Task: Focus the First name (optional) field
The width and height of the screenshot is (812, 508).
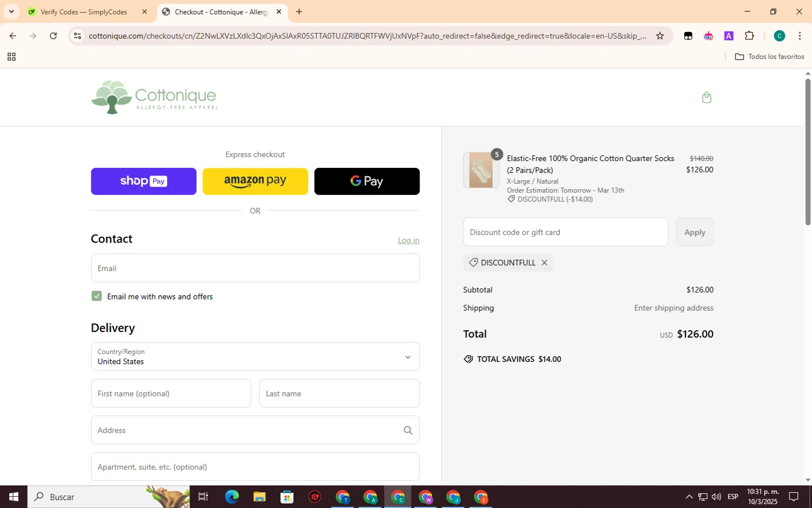Action: point(171,393)
